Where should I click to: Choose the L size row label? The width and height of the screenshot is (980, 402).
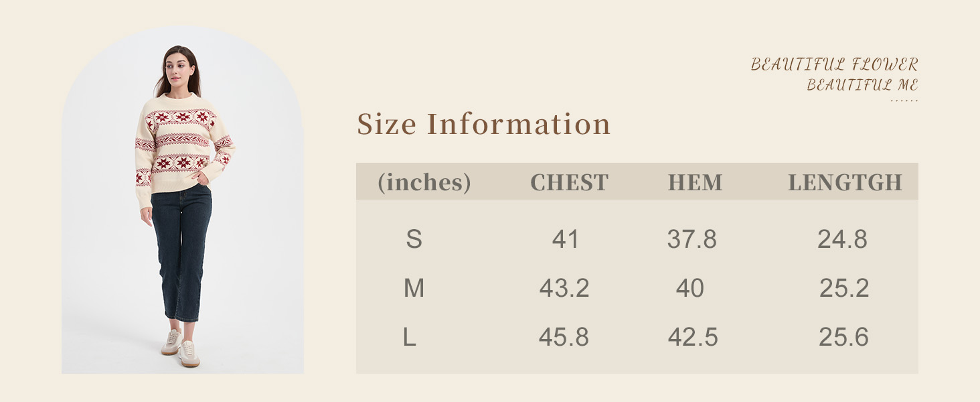410,338
